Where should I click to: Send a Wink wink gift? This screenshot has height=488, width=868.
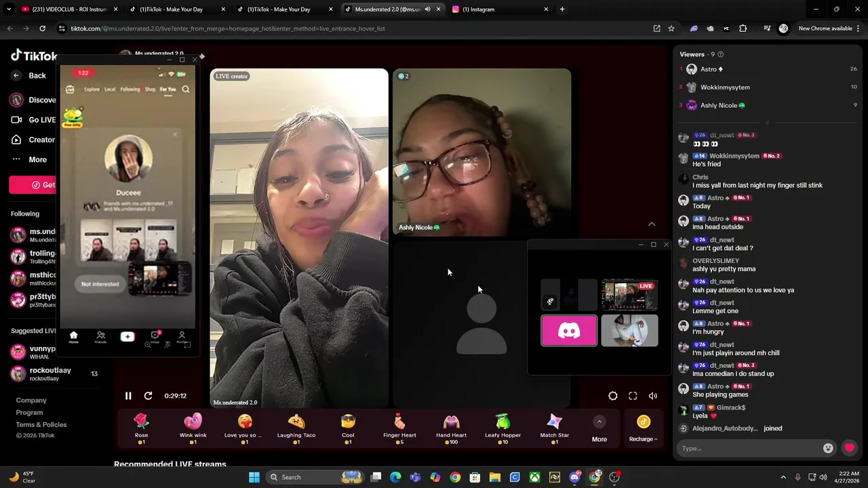coord(193,428)
